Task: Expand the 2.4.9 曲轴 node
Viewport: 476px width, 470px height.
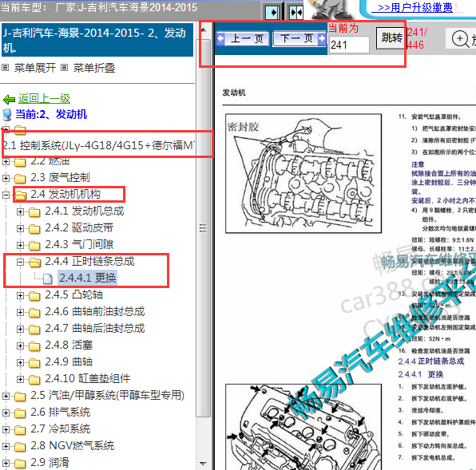Action: point(20,362)
